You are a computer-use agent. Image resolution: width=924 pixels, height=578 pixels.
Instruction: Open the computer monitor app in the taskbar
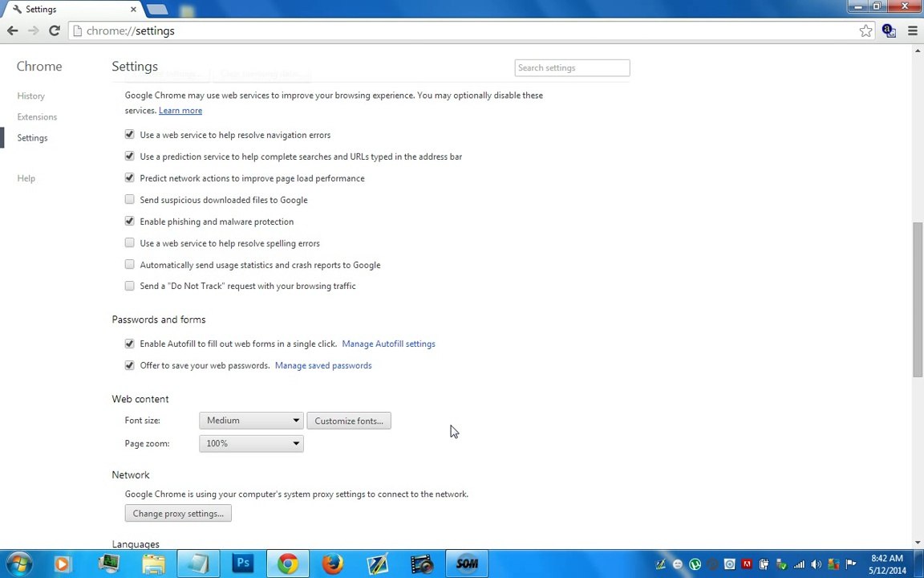point(108,564)
